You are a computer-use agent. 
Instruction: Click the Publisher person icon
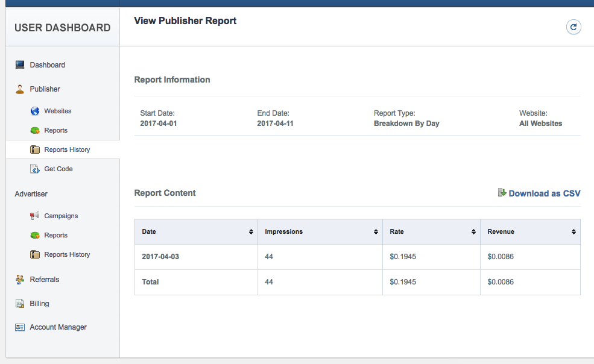click(20, 89)
